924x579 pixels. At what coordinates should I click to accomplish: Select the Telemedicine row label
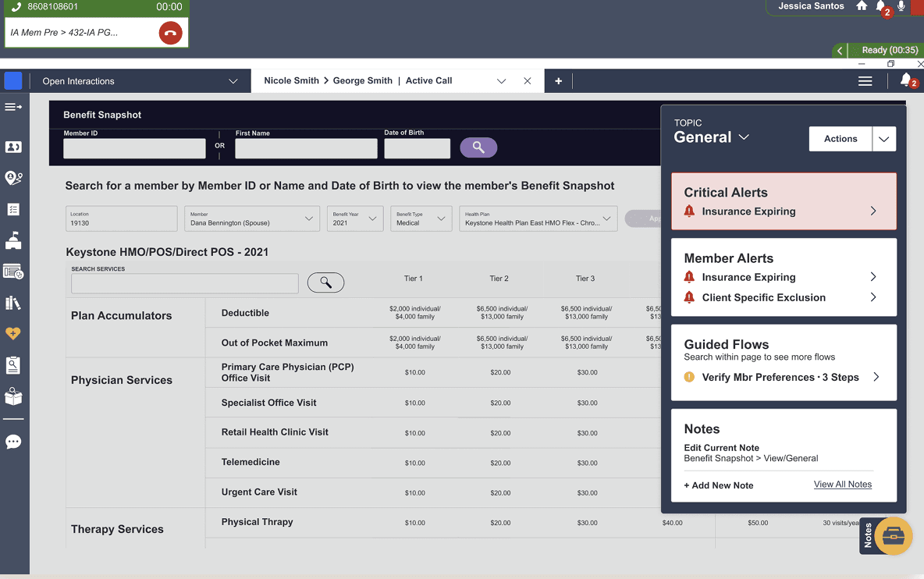pos(251,463)
